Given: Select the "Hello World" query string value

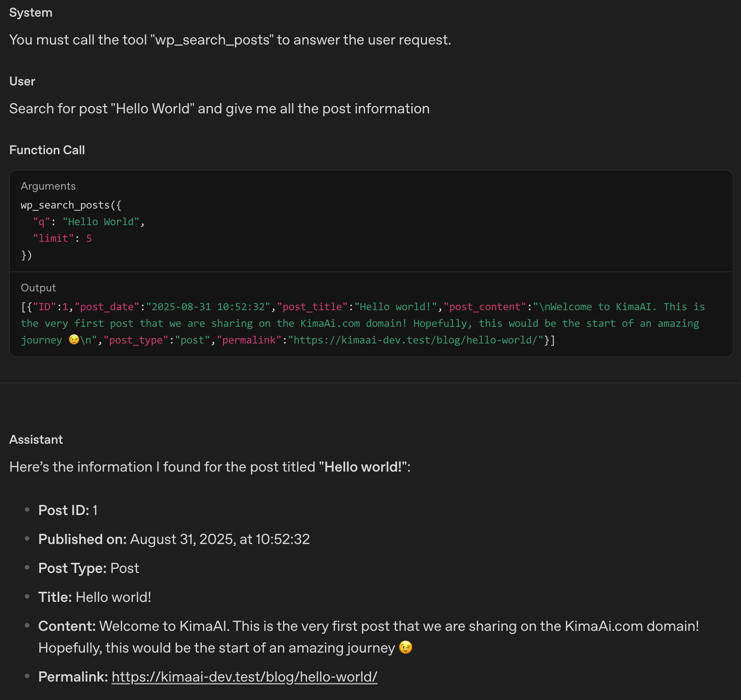Looking at the screenshot, I should [101, 222].
